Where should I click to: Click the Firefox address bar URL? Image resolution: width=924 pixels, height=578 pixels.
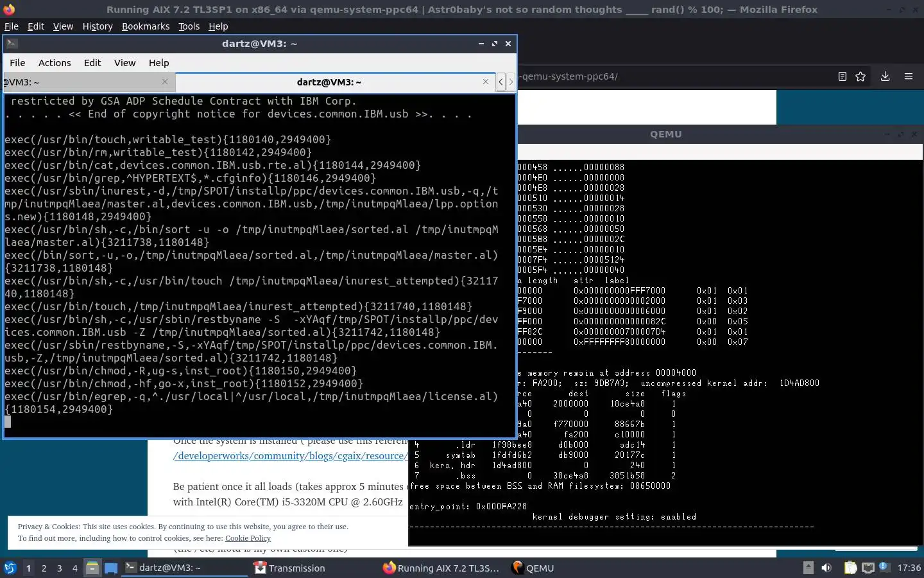569,76
